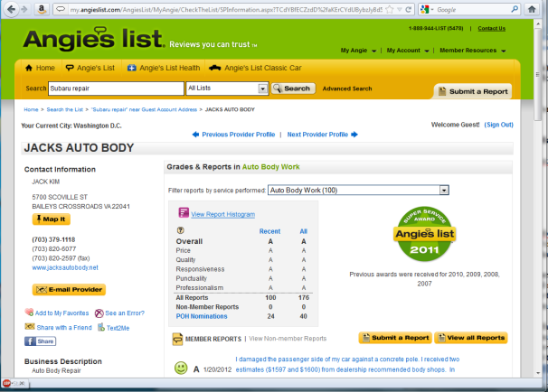Click the Super Service Award 2011 badge
The image size is (548, 392).
tap(424, 234)
